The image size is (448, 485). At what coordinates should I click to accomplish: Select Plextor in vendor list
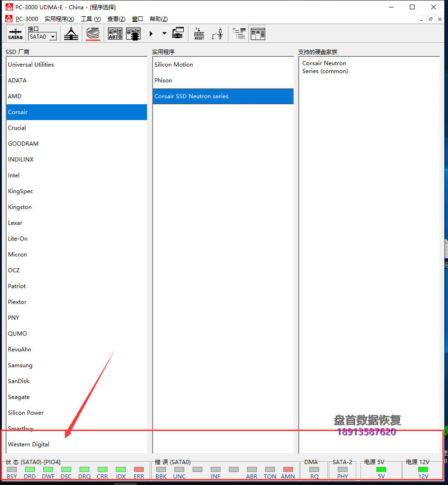click(76, 302)
